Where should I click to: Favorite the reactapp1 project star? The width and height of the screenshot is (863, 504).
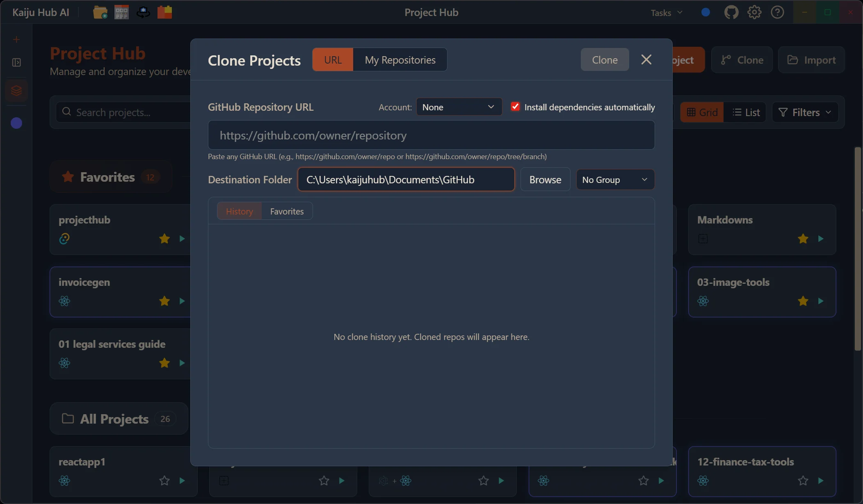[x=164, y=481]
